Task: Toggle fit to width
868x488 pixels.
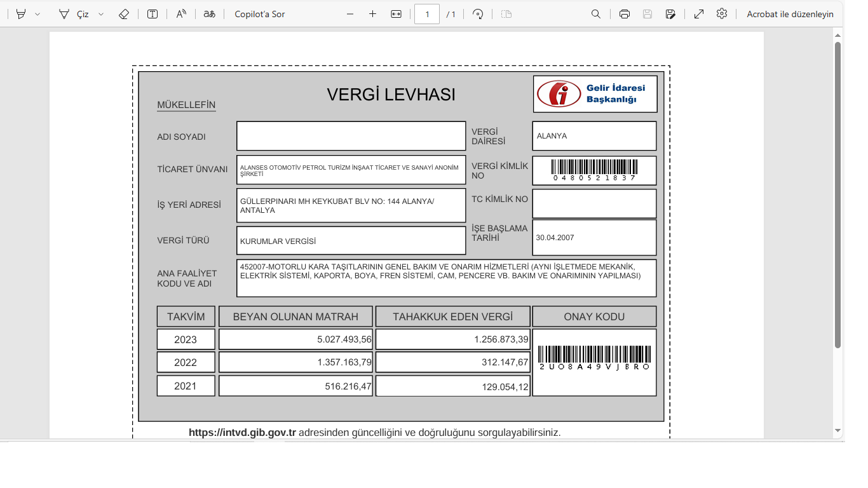Action: click(397, 14)
